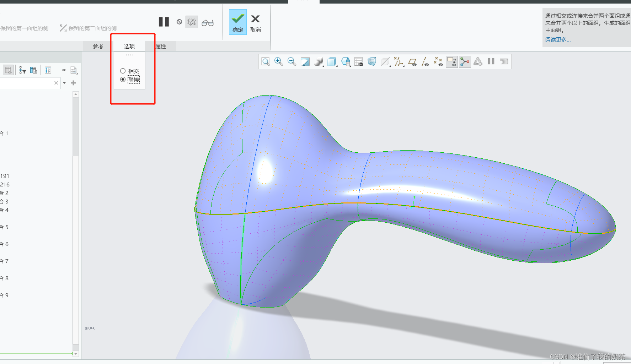The height and width of the screenshot is (364, 631).
Task: Select the 相交 radio option
Action: click(x=123, y=71)
